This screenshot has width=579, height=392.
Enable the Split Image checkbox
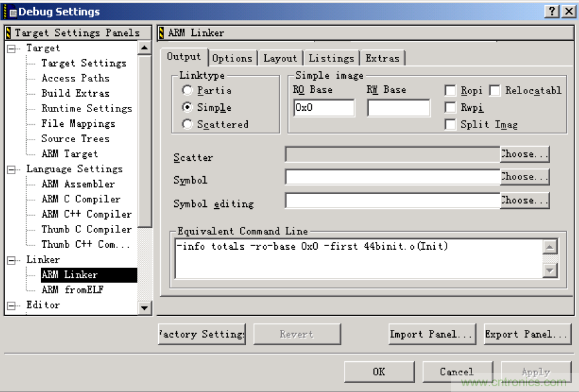click(450, 124)
